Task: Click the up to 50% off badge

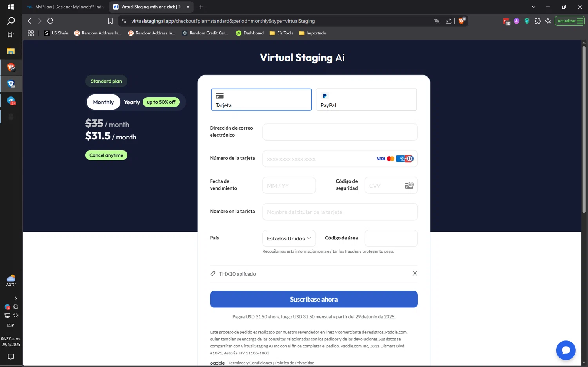Action: click(161, 102)
